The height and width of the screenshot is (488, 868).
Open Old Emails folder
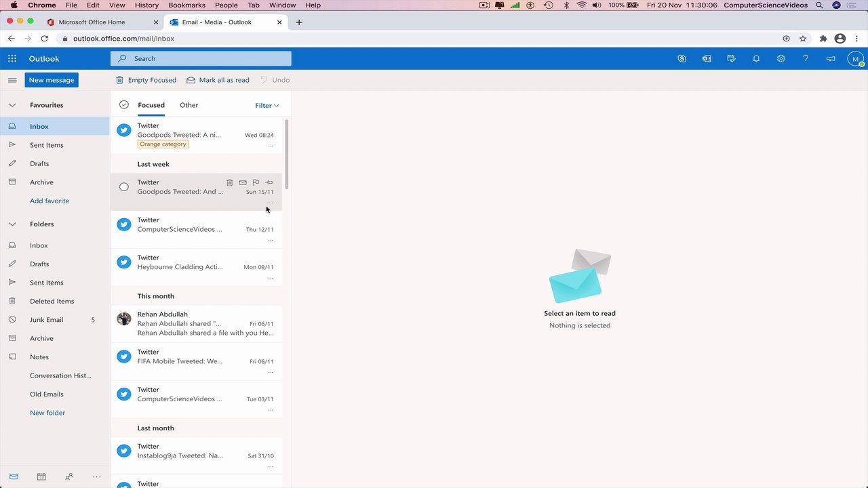pos(55,394)
